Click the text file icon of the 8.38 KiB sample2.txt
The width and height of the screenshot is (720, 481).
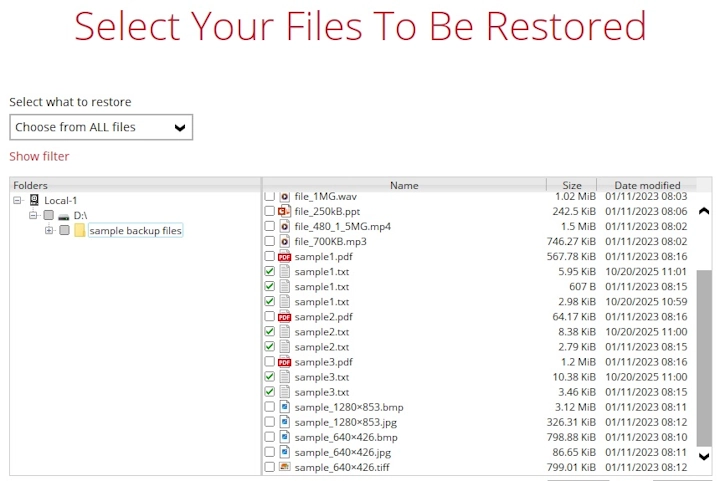coord(285,332)
